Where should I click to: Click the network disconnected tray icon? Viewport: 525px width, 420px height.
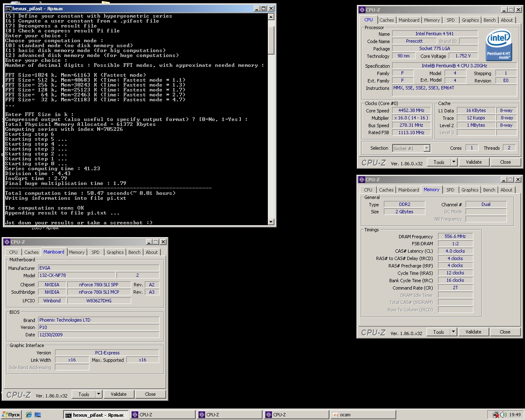[496, 415]
